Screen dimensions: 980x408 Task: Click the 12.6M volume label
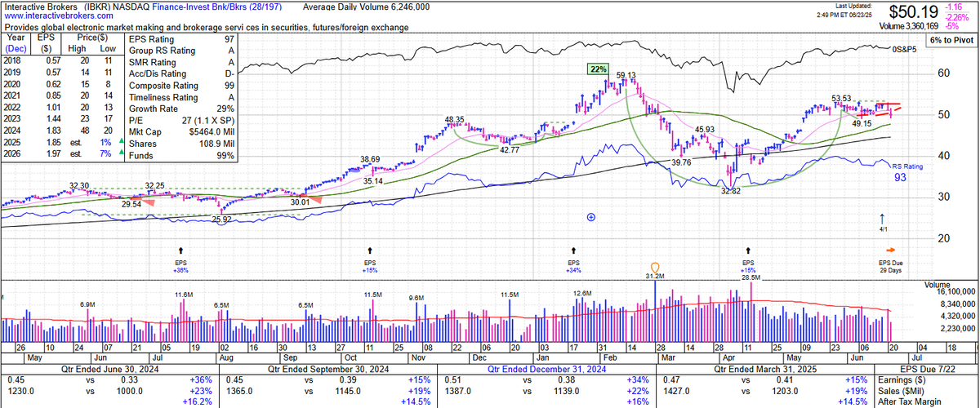582,293
